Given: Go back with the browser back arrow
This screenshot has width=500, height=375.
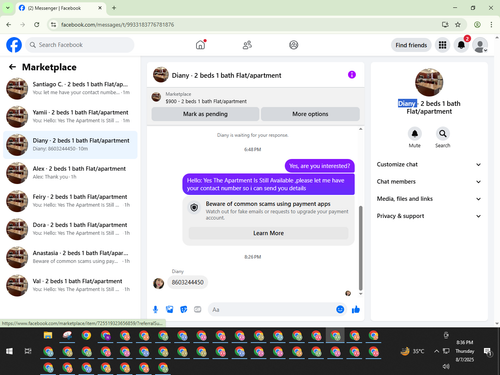Looking at the screenshot, I should pyautogui.click(x=9, y=25).
